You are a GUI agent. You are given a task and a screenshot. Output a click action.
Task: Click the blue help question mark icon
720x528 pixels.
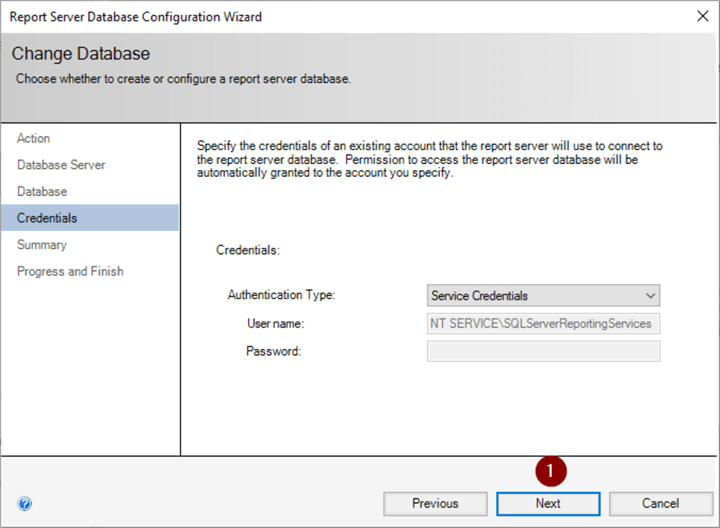tap(25, 504)
